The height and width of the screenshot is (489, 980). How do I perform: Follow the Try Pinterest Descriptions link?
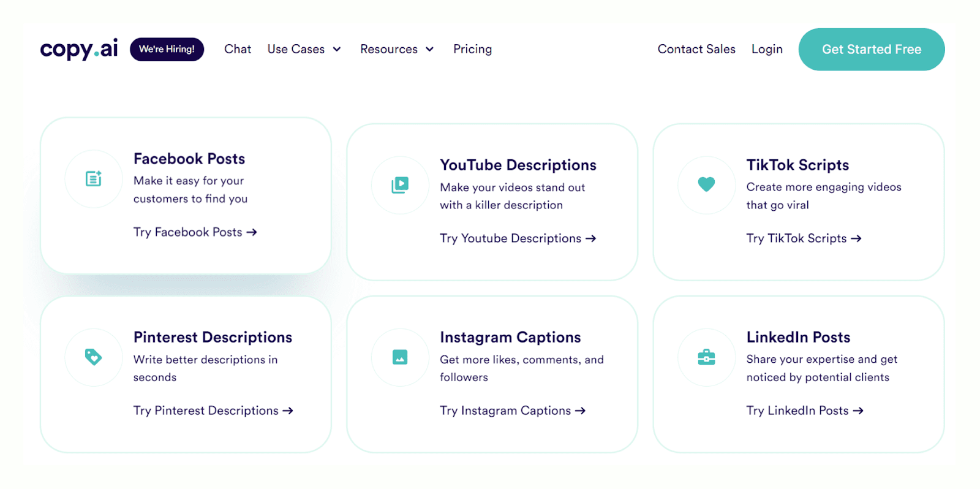213,411
